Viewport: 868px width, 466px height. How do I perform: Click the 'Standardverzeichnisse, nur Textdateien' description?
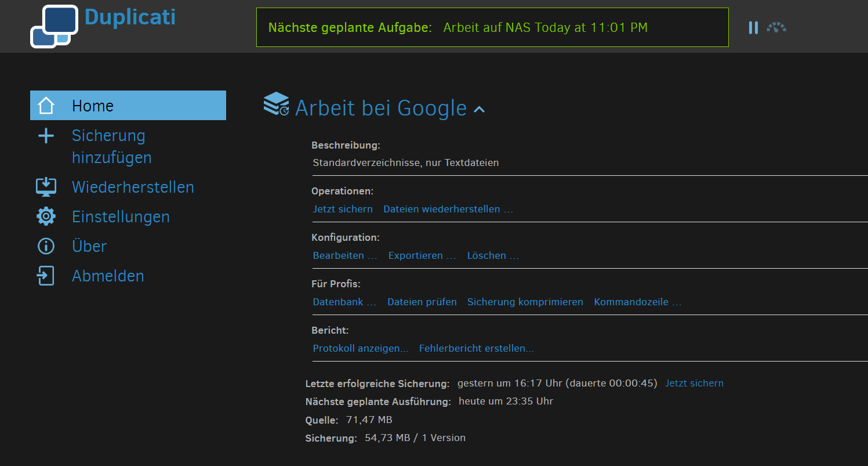pyautogui.click(x=406, y=162)
